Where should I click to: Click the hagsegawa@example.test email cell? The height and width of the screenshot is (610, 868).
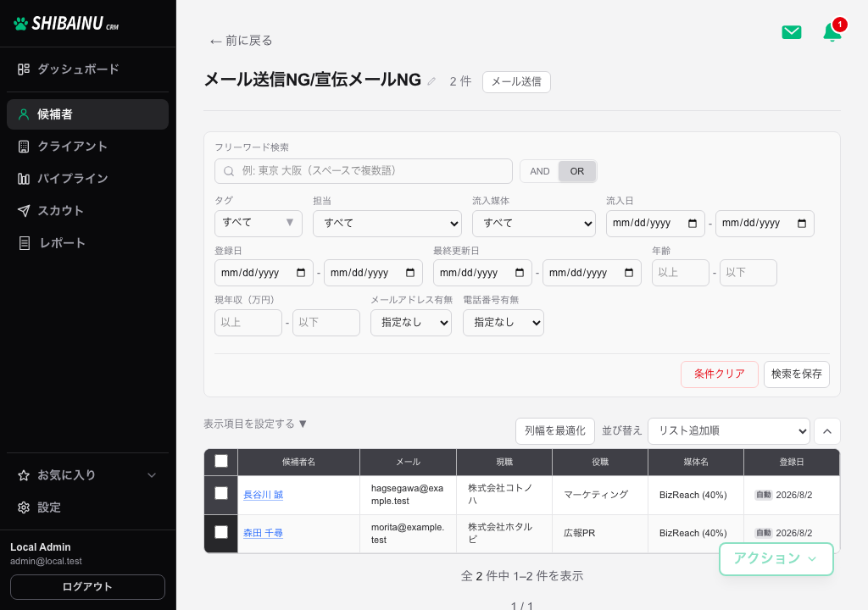click(408, 495)
